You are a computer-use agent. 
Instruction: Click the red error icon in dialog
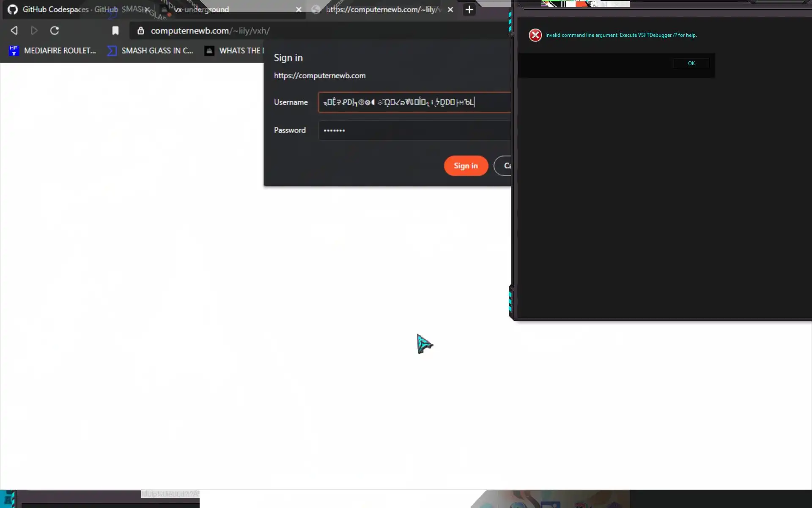[535, 35]
